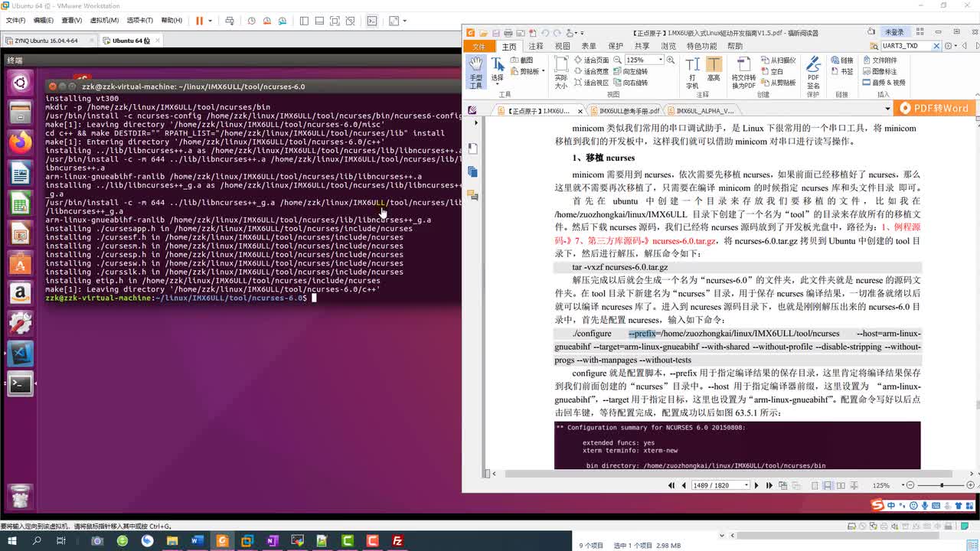Viewport: 980px width, 551px height.
Task: Switch to IMX6UL_ALPHA_V document tab
Action: coord(705,111)
